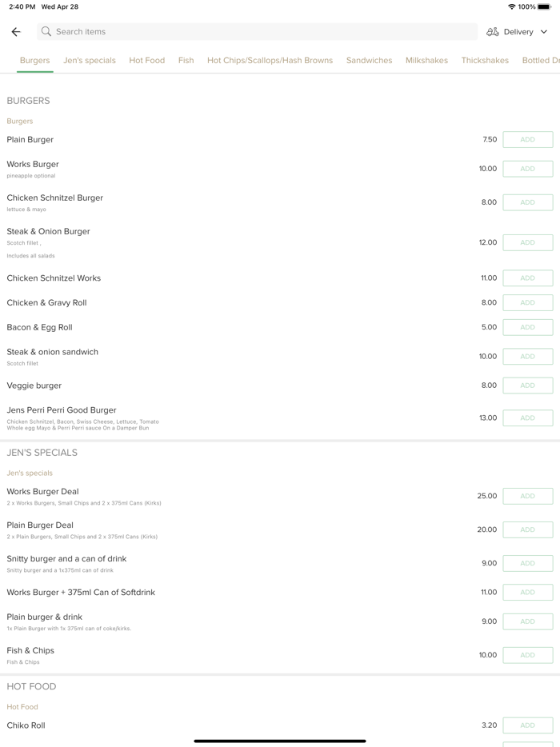Tap the back arrow icon
Image resolution: width=560 pixels, height=747 pixels.
point(16,32)
